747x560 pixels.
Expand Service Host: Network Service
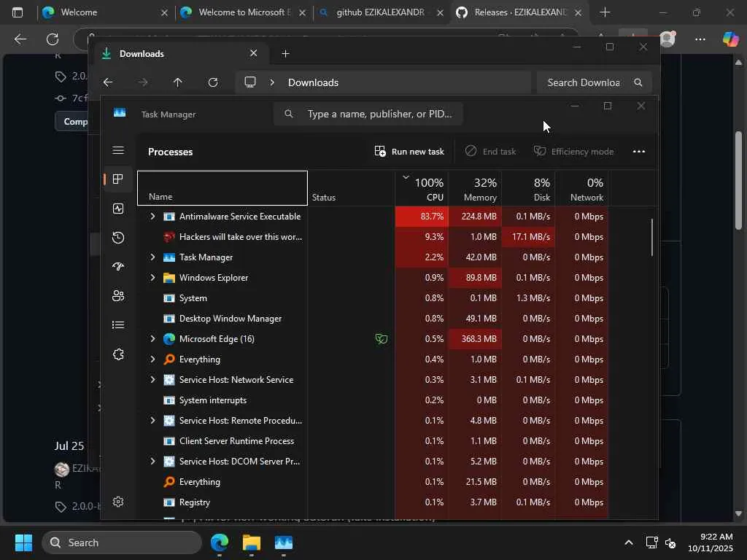[152, 379]
